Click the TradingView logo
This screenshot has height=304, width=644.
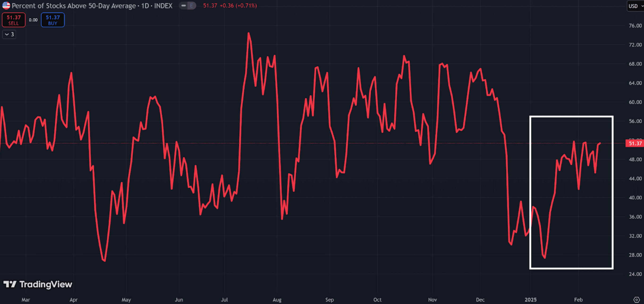point(38,284)
